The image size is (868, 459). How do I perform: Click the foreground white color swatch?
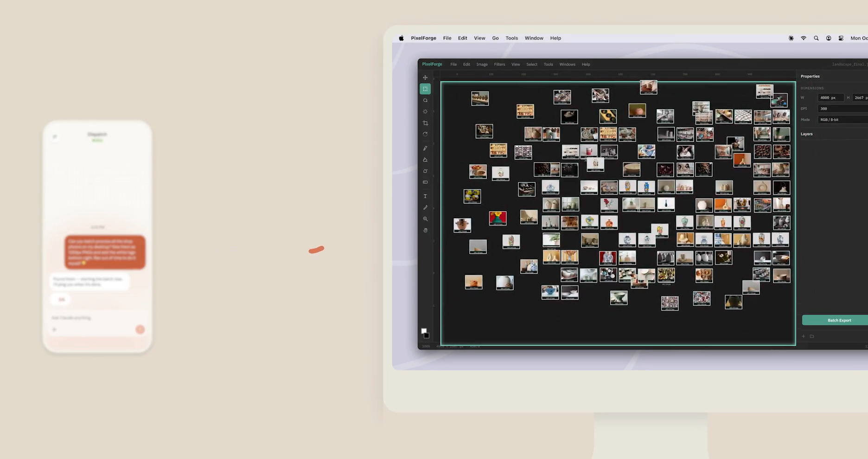coord(423,331)
